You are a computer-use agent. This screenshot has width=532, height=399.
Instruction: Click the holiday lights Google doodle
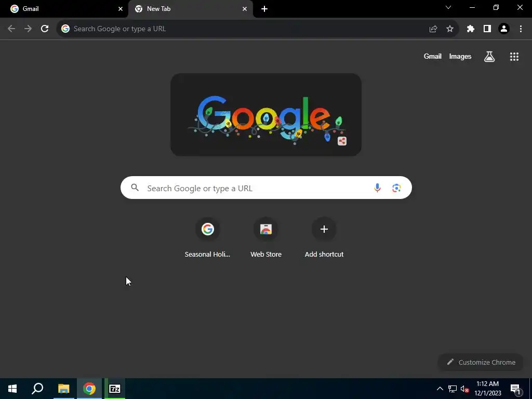[x=266, y=115]
